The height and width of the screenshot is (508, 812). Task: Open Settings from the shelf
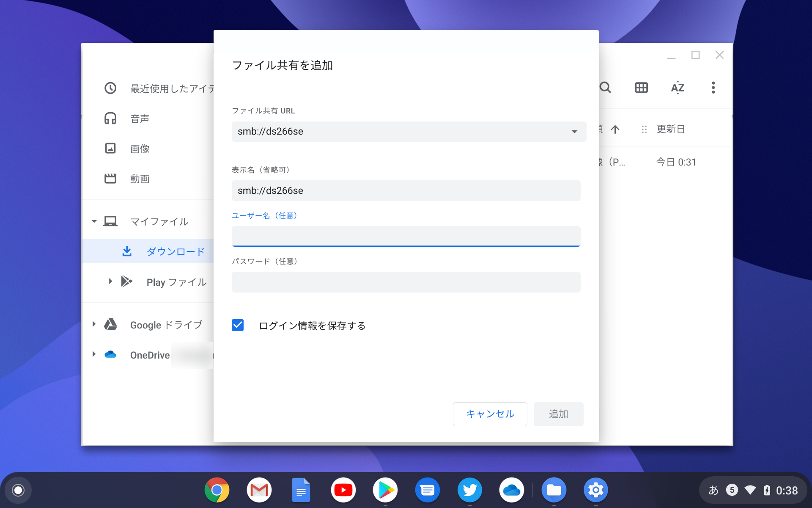click(596, 490)
